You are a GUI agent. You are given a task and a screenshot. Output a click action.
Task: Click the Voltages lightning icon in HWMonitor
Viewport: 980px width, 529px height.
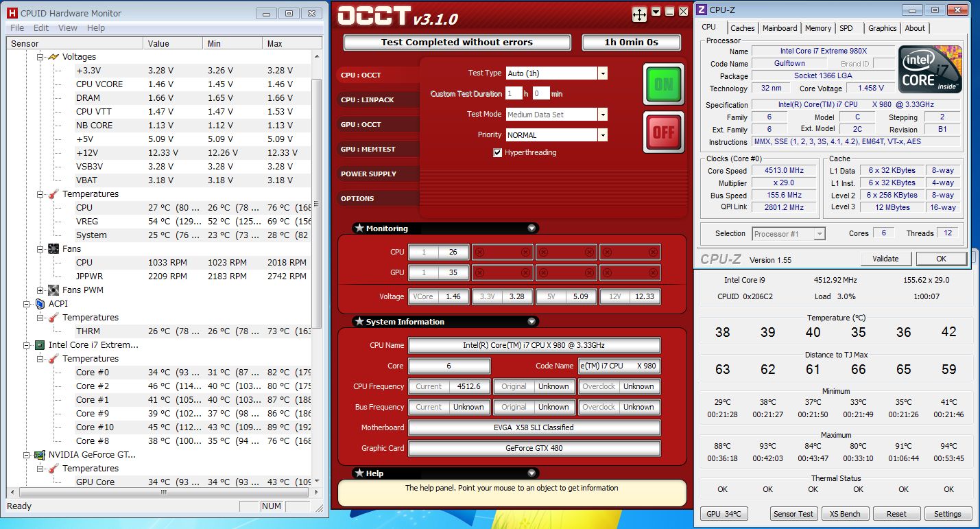click(53, 57)
